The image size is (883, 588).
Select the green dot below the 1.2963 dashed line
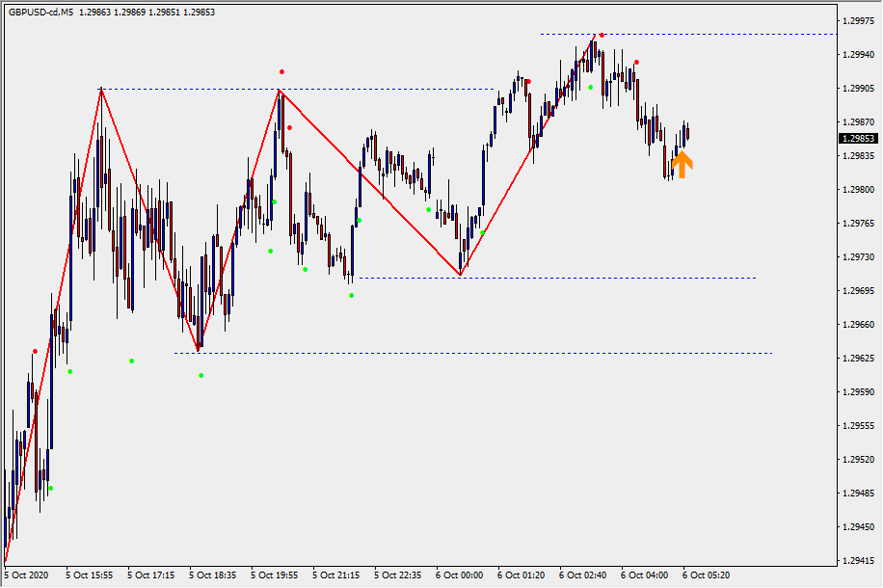click(x=201, y=375)
